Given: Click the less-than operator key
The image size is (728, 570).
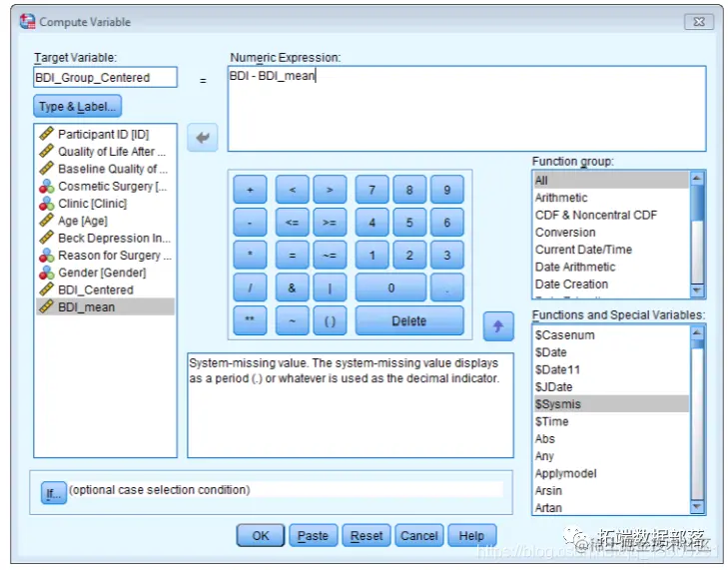Looking at the screenshot, I should tap(292, 190).
